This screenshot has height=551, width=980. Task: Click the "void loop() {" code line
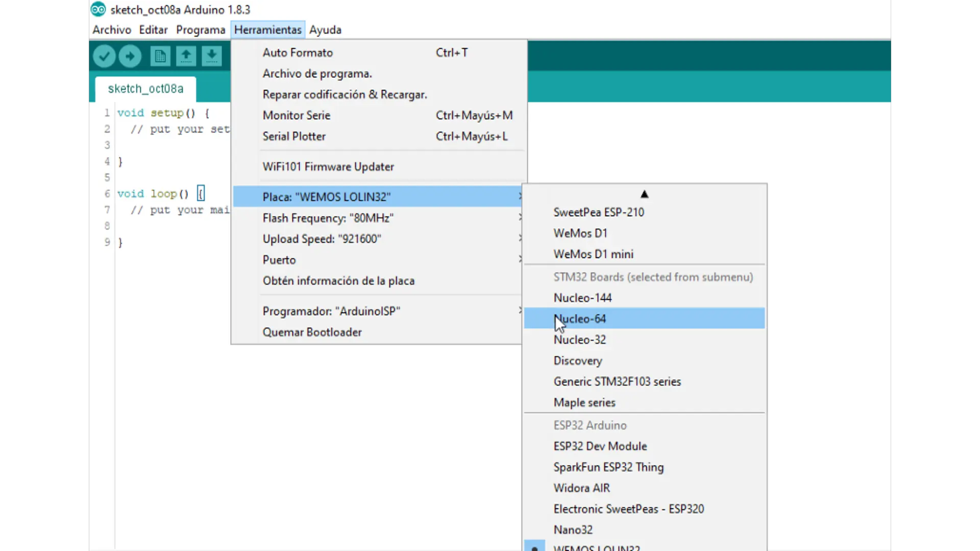(x=161, y=194)
